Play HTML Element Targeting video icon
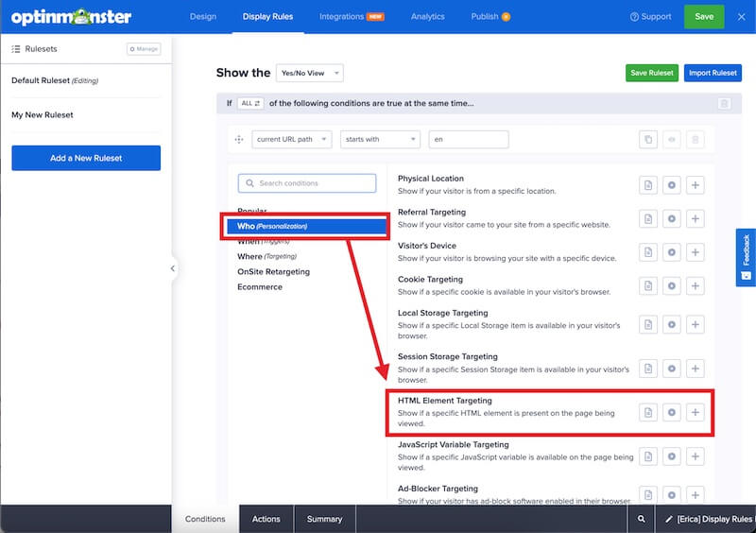 click(672, 412)
